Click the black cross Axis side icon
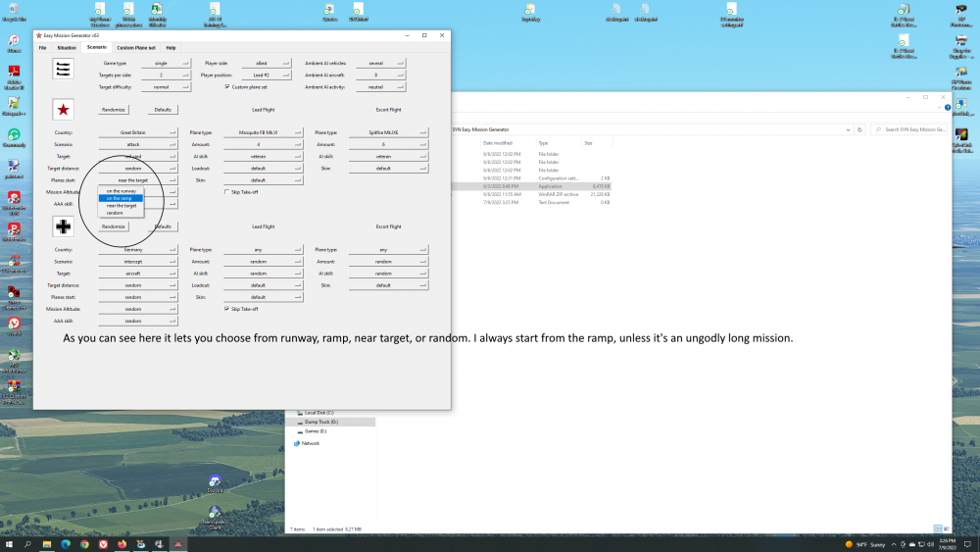This screenshot has height=552, width=980. click(64, 227)
